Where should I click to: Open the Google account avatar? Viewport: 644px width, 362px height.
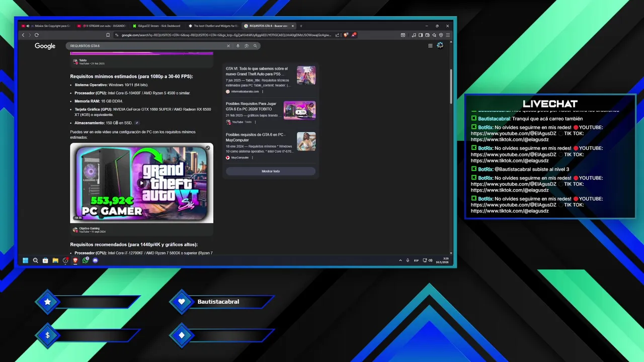[440, 46]
